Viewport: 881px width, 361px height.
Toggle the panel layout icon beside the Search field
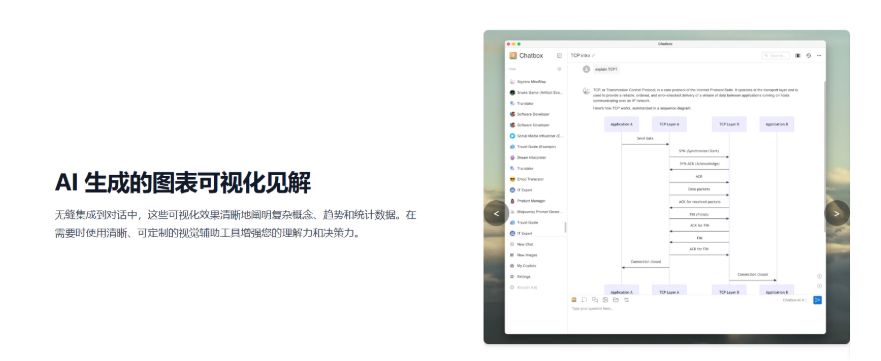798,56
